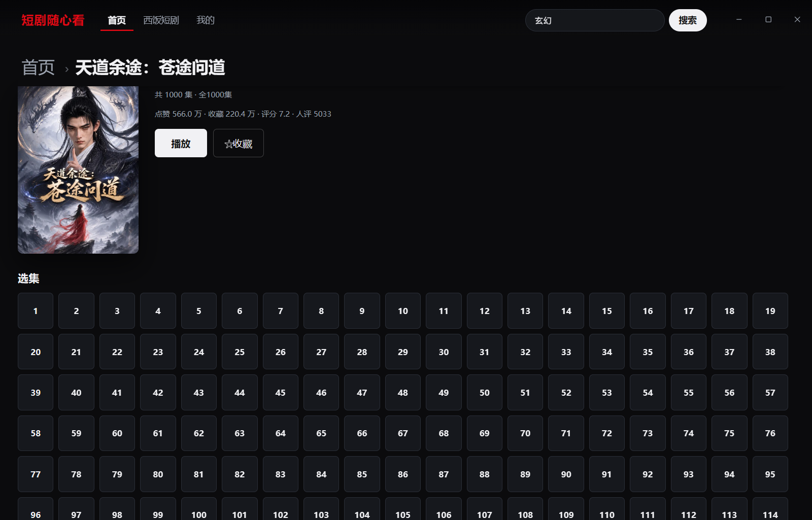Open episode 95

click(x=770, y=474)
